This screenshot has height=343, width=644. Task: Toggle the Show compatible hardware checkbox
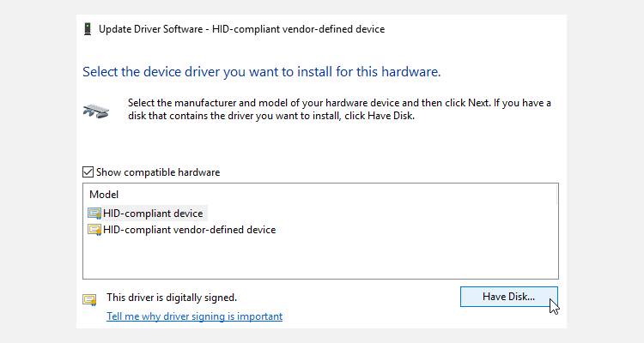coord(88,172)
